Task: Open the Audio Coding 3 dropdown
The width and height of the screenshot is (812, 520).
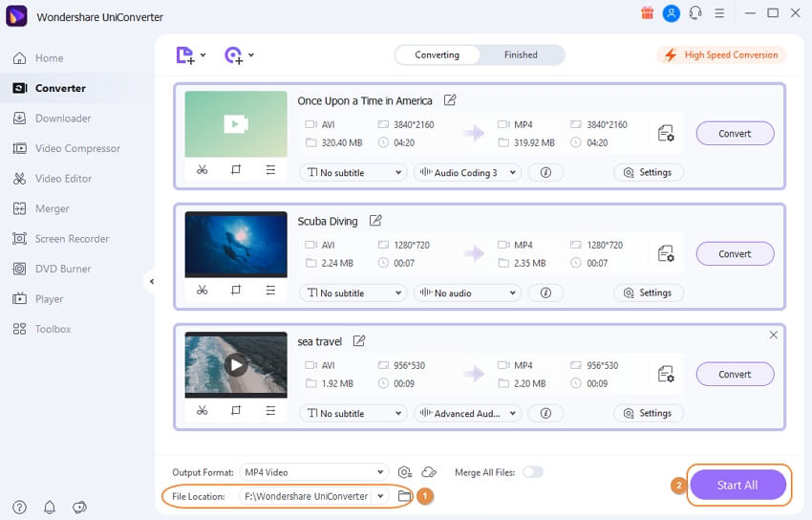Action: click(467, 173)
